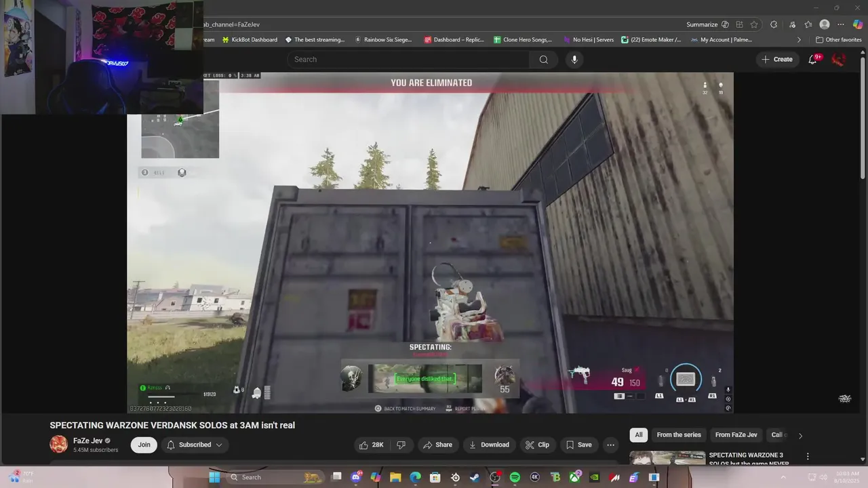Open Microsoft Edge from the taskbar
This screenshot has width=868, height=488.
coord(416,477)
